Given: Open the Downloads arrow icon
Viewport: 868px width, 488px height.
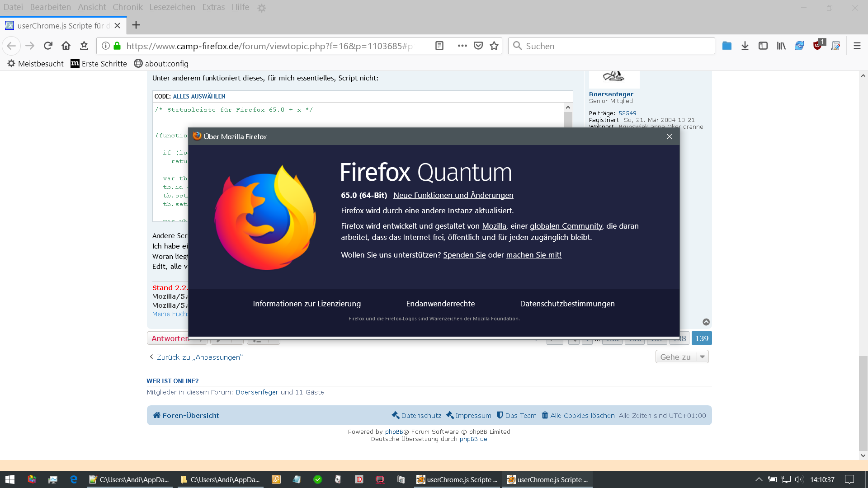Looking at the screenshot, I should [x=745, y=46].
